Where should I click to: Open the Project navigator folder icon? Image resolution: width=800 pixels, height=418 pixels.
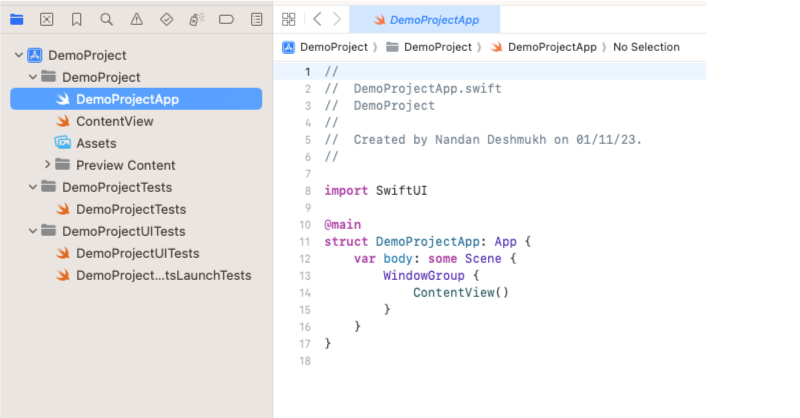[x=17, y=19]
